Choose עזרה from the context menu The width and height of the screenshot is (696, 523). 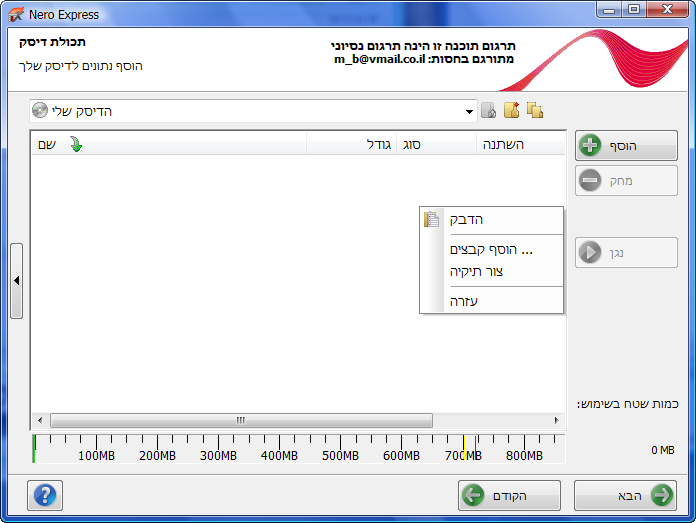point(491,301)
